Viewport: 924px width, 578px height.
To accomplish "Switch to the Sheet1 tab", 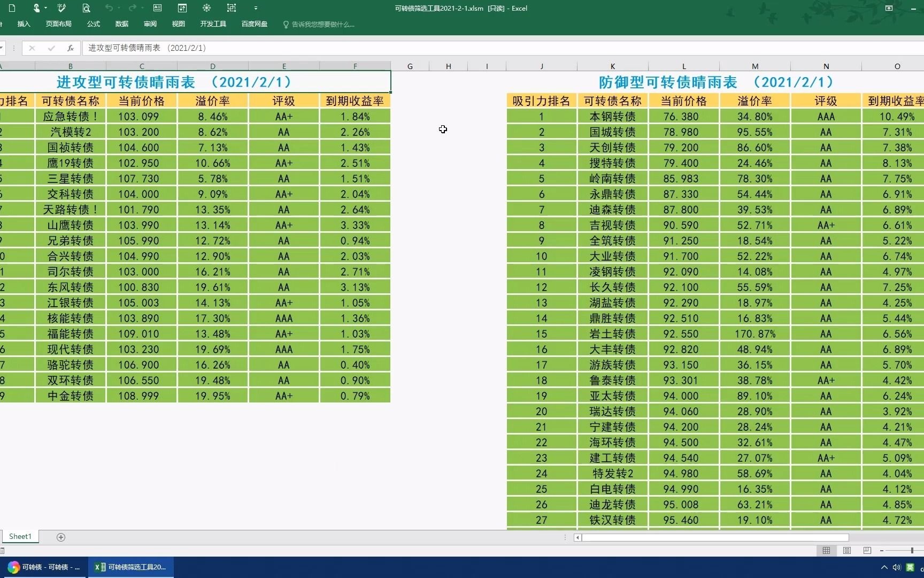I will (20, 536).
